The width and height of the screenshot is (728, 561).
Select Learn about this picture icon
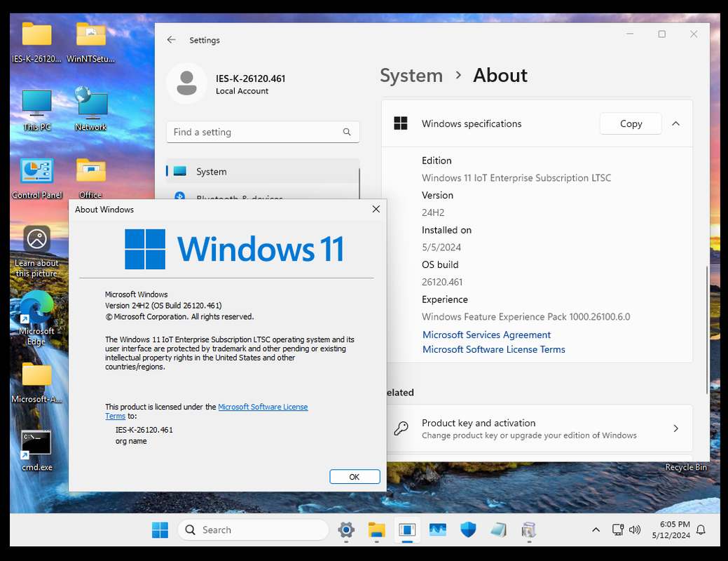pos(36,252)
